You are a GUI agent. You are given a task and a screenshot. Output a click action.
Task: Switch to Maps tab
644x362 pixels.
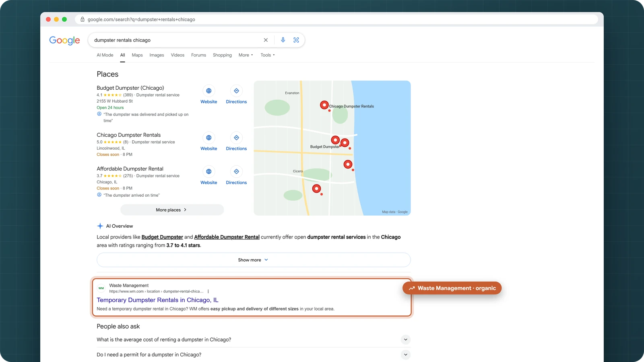coord(137,55)
